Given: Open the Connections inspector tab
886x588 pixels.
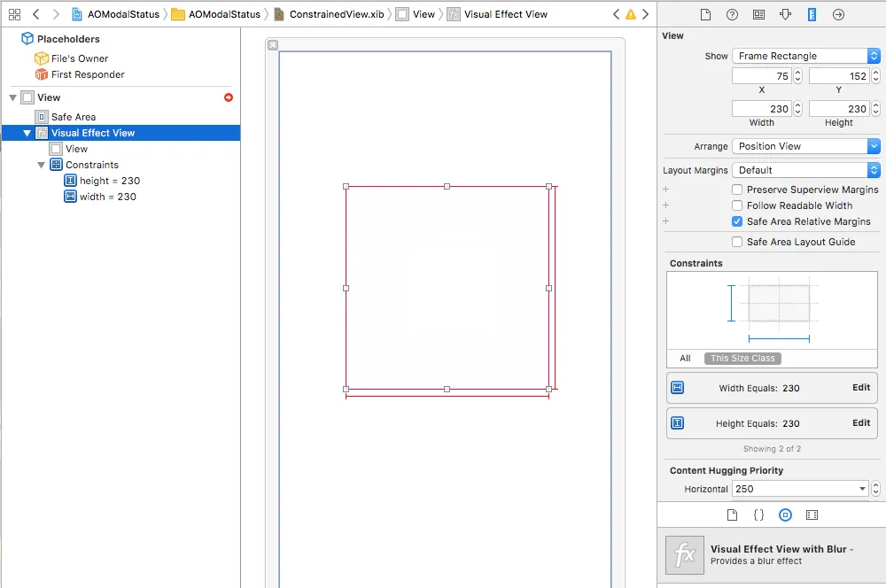Looking at the screenshot, I should tap(838, 15).
